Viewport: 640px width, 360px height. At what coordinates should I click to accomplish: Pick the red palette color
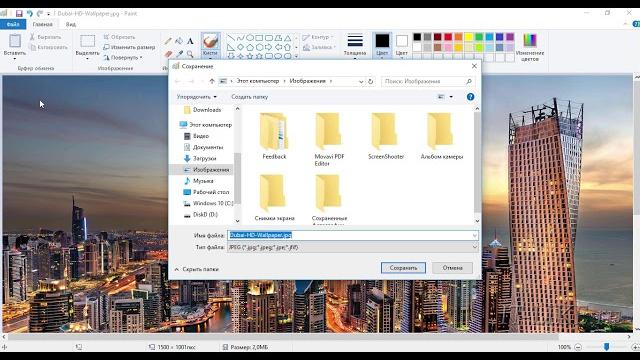pyautogui.click(x=448, y=37)
